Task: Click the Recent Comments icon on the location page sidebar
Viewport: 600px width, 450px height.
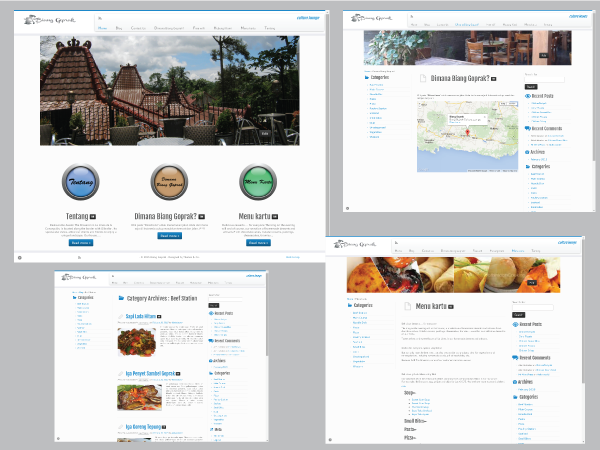Action: point(528,129)
